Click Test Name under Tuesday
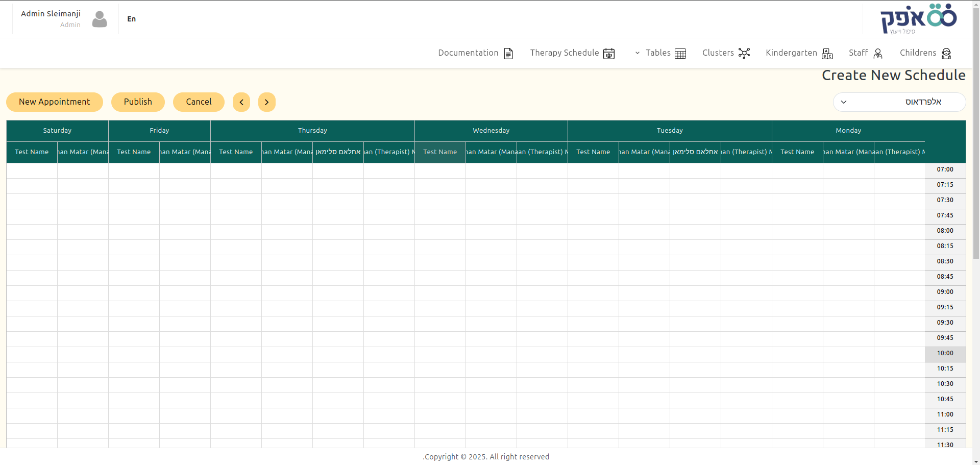 coord(593,152)
